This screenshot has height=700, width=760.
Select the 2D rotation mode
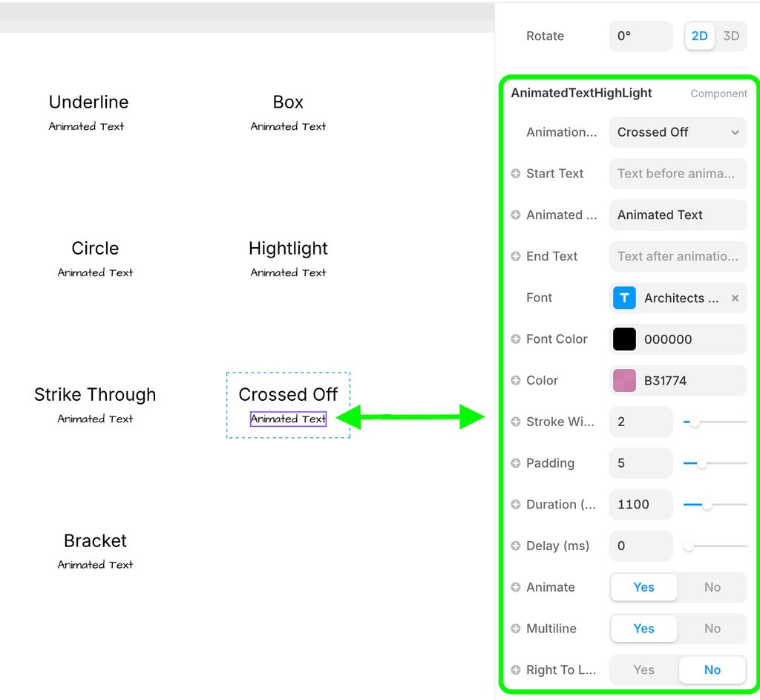[699, 36]
